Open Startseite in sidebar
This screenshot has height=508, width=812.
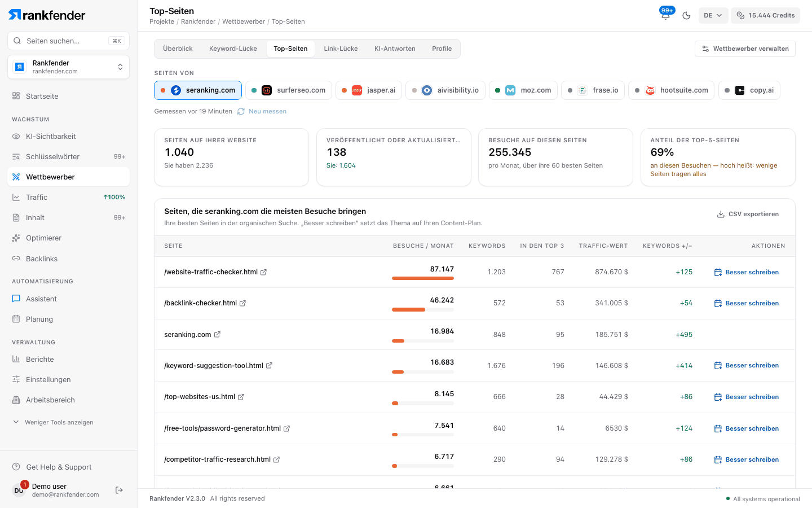[x=68, y=96]
